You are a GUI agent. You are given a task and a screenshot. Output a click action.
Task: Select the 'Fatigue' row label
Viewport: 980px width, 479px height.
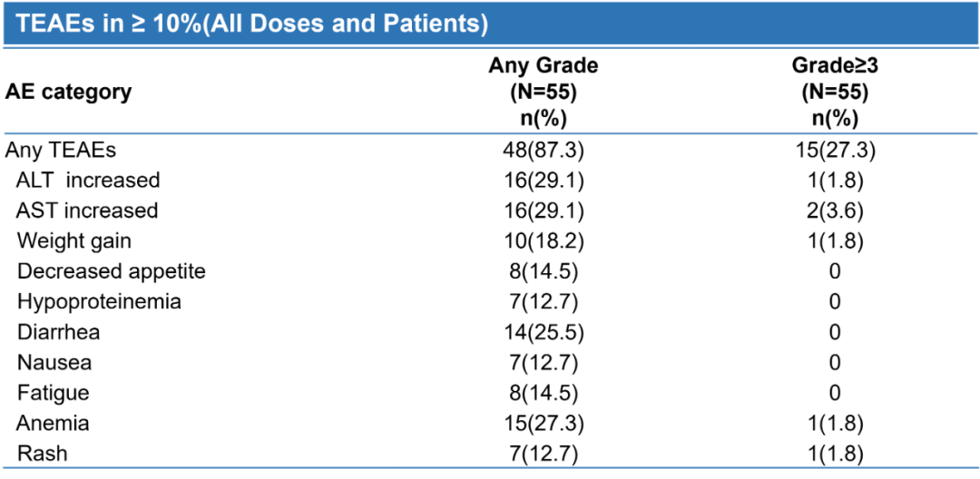click(54, 393)
